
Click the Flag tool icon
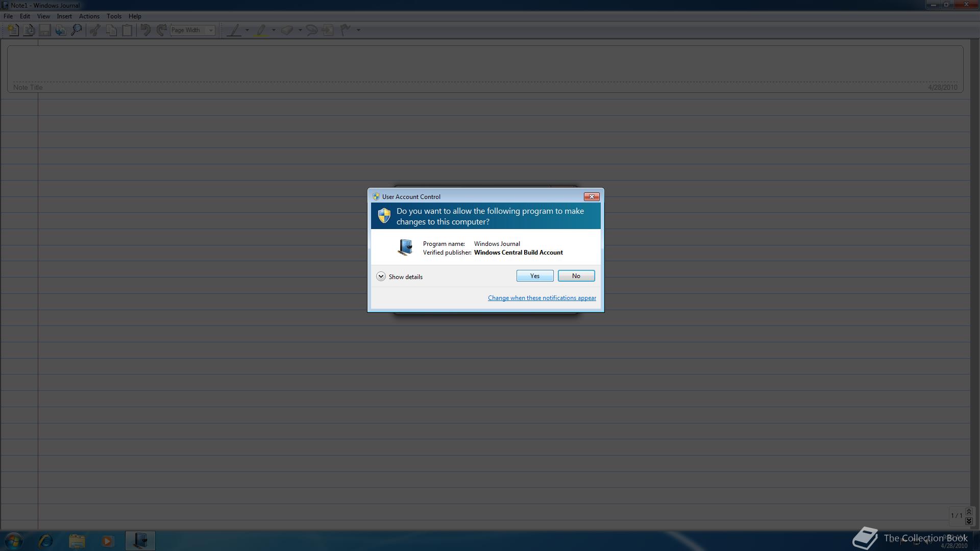pos(346,30)
